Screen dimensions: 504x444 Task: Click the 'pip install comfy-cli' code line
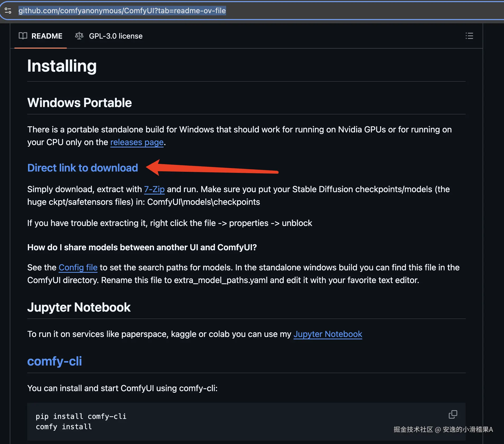pos(81,417)
